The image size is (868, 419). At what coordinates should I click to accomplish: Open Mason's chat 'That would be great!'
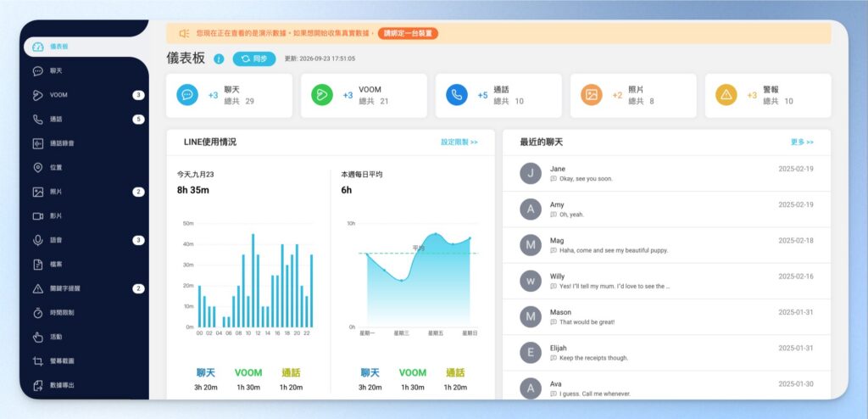coord(666,316)
